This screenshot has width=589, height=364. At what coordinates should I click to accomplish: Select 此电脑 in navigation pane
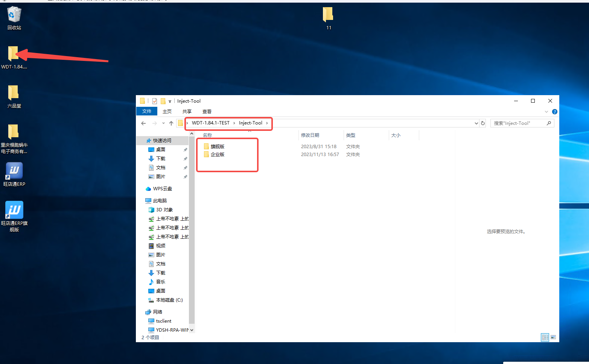156,200
